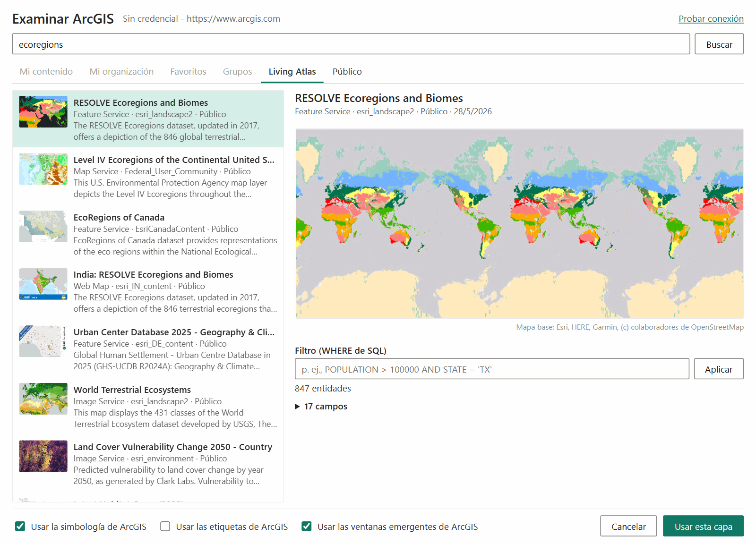Image resolution: width=756 pixels, height=544 pixels.
Task: Go to Favoritos tab
Action: 188,71
